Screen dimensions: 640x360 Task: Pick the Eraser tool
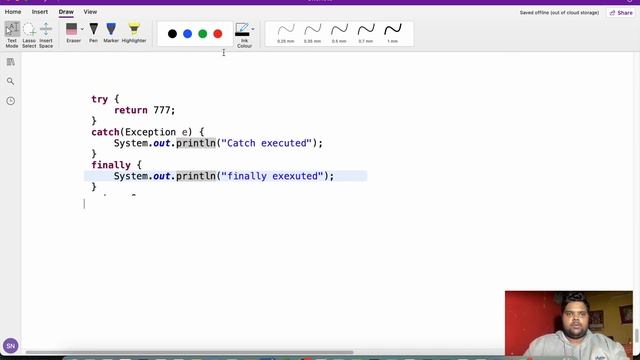coord(72,33)
